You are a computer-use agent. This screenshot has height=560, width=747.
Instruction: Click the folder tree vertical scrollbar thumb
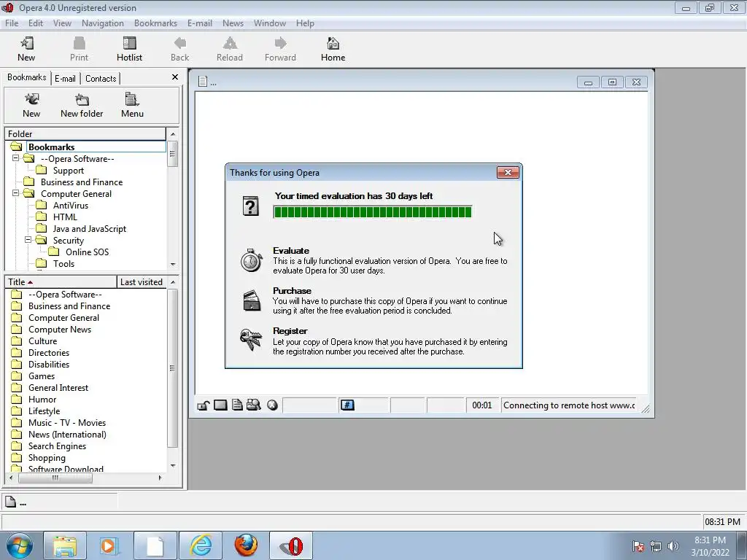click(x=172, y=153)
